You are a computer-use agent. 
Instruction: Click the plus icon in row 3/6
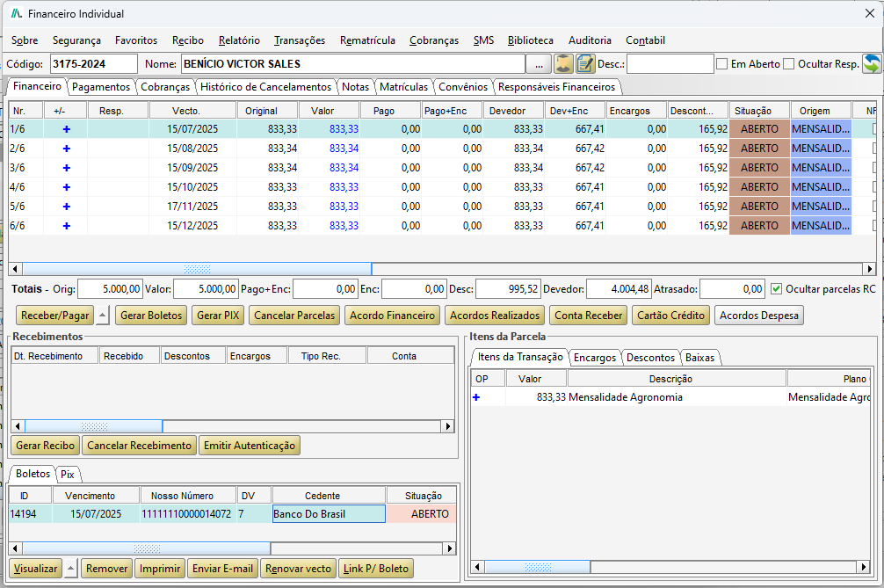(x=67, y=168)
